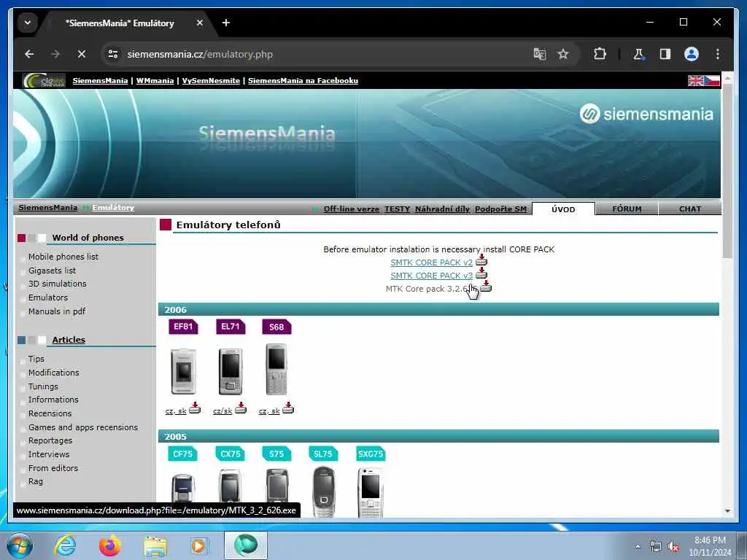Switch to Czech via Czech flag

712,80
